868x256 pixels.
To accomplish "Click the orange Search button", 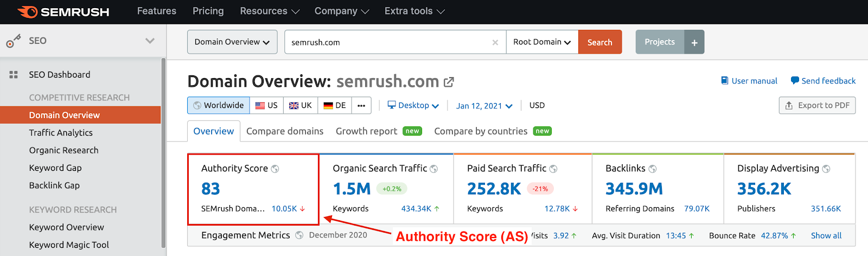I will [600, 42].
